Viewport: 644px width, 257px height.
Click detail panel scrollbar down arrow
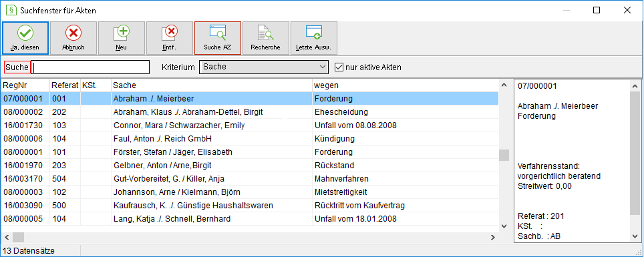635,236
